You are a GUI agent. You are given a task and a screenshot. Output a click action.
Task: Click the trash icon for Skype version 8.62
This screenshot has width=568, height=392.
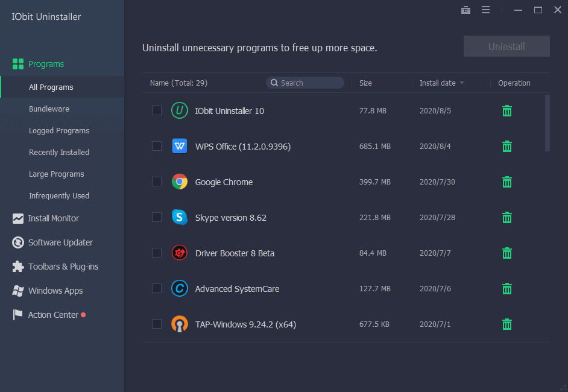[x=506, y=217]
